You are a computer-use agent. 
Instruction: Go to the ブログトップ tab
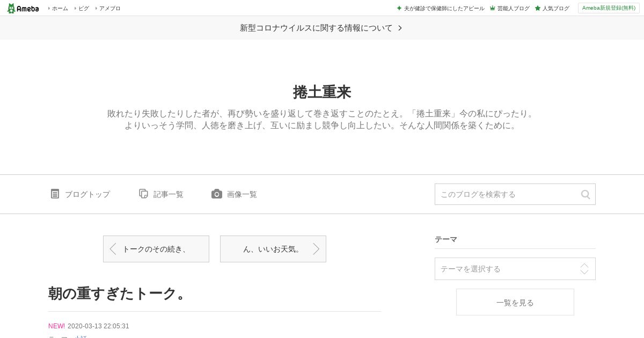pos(87,194)
